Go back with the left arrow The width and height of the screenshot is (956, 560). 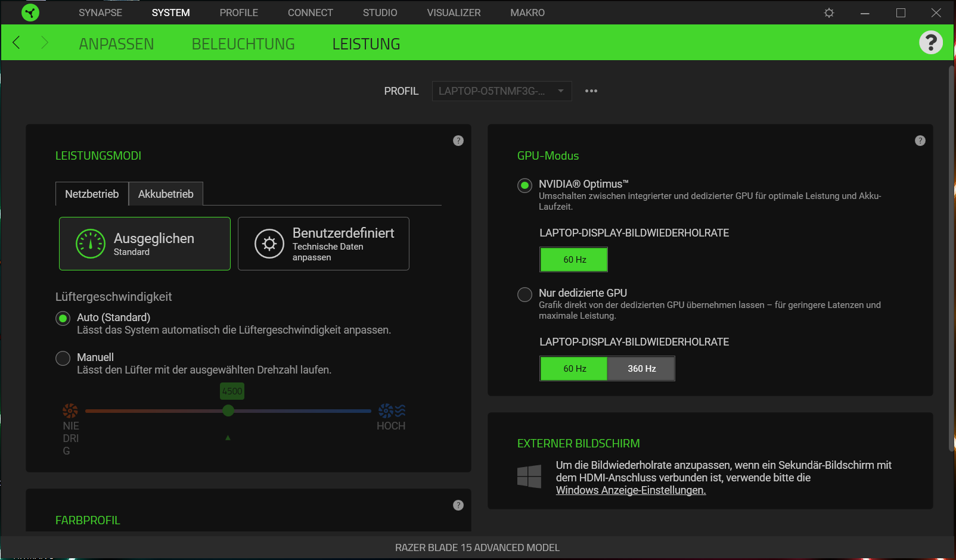(x=17, y=42)
